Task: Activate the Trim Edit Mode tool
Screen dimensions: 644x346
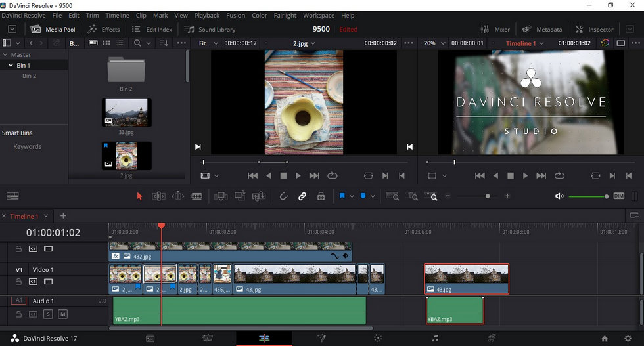Action: click(x=158, y=196)
